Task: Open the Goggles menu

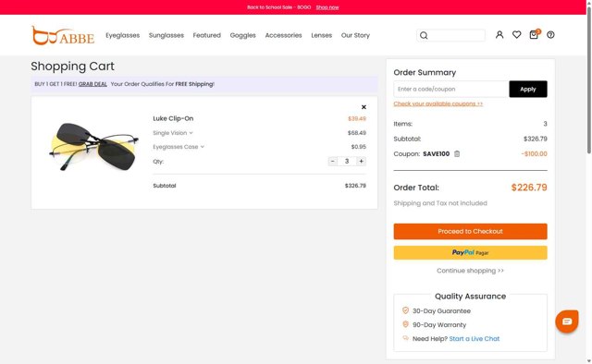Action: (242, 35)
